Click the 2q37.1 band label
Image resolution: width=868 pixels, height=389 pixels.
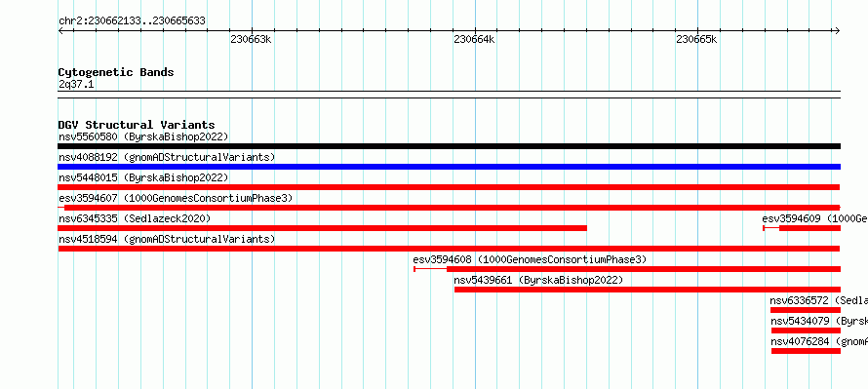(76, 84)
